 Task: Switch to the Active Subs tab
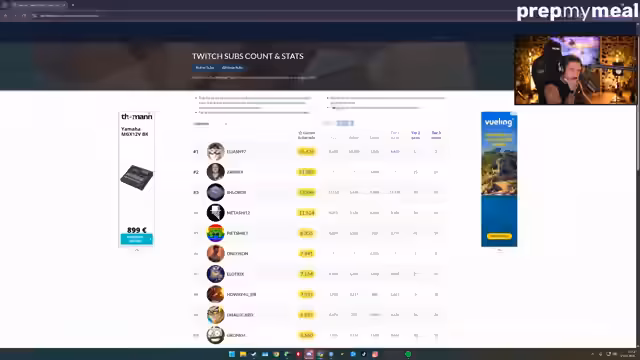pos(205,67)
